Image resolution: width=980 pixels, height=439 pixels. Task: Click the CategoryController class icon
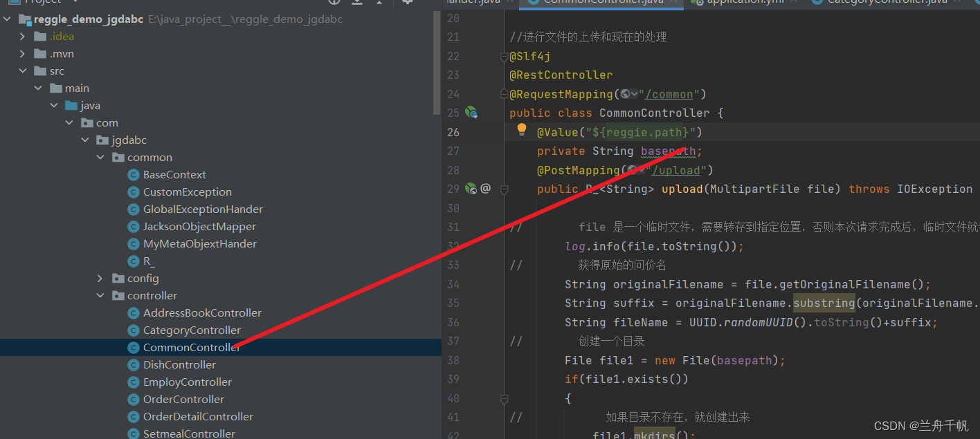coord(134,330)
